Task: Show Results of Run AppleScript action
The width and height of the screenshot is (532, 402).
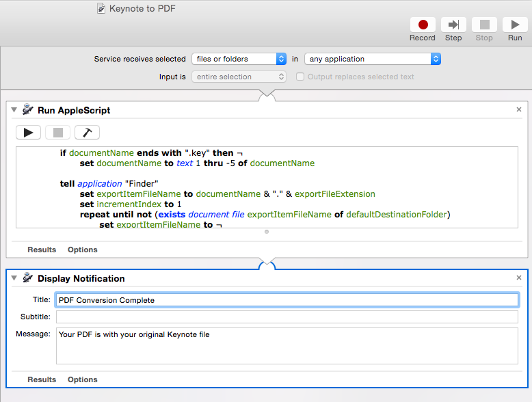Action: [x=42, y=250]
